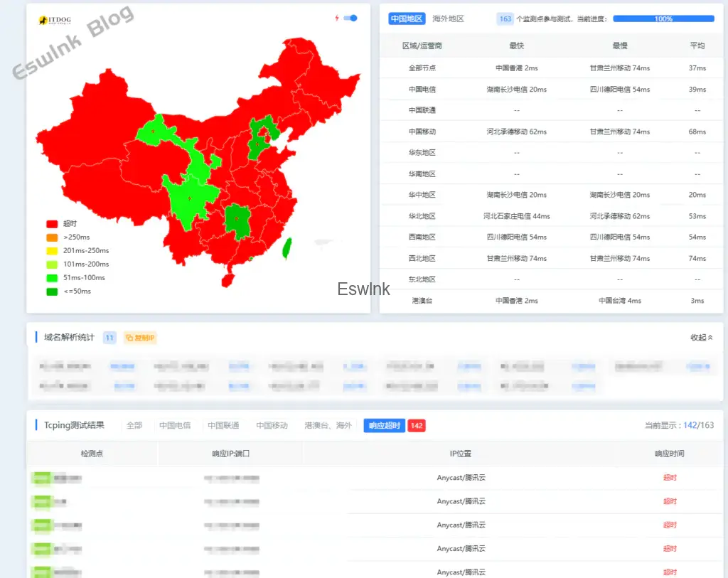Click the 复制IP copy button
This screenshot has height=578, width=728.
click(x=140, y=338)
